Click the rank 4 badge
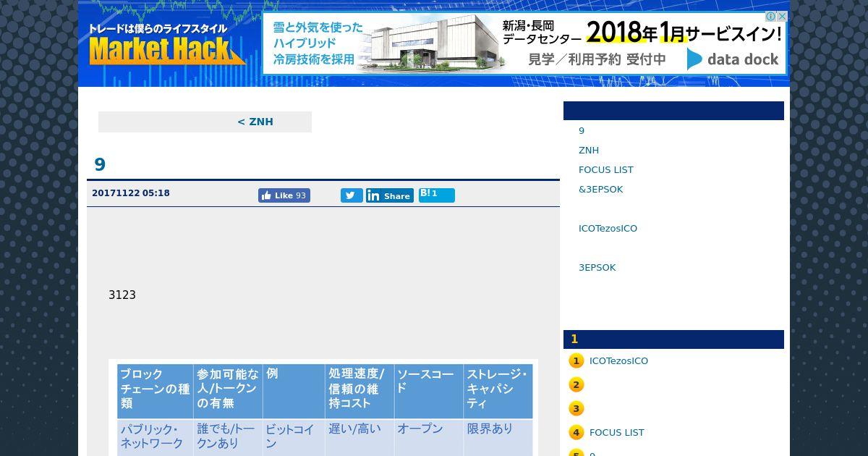The image size is (868, 456). [576, 433]
